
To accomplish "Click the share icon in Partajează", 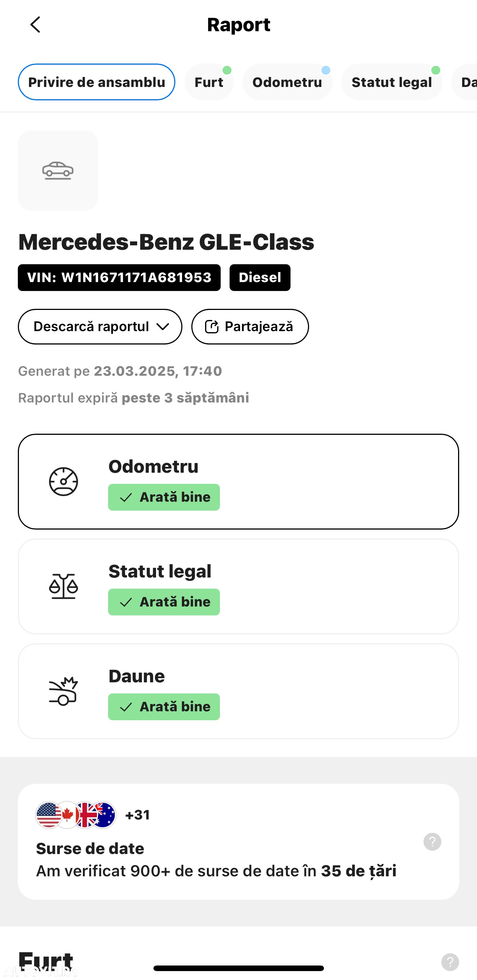I will tap(212, 327).
